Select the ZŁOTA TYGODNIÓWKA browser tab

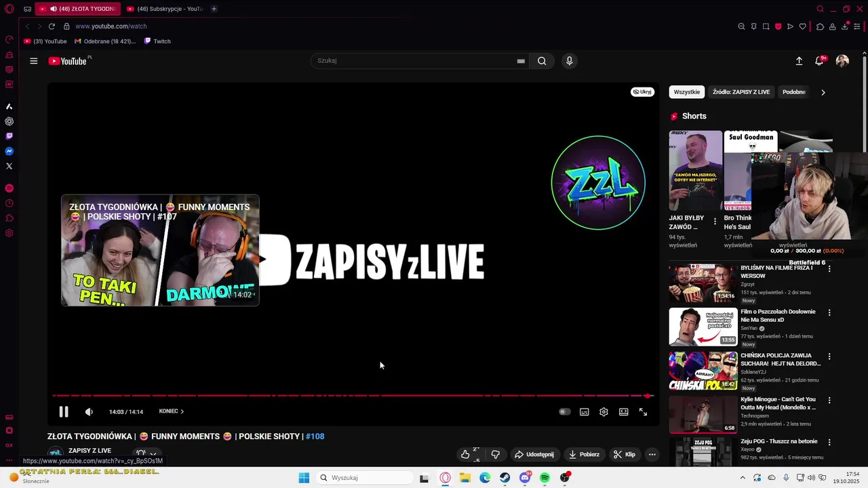pos(78,9)
